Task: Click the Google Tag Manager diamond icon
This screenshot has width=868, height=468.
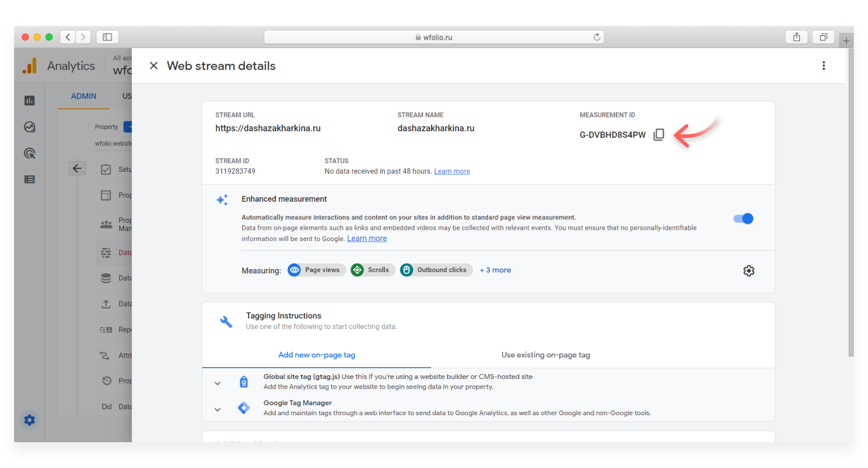Action: pos(244,408)
